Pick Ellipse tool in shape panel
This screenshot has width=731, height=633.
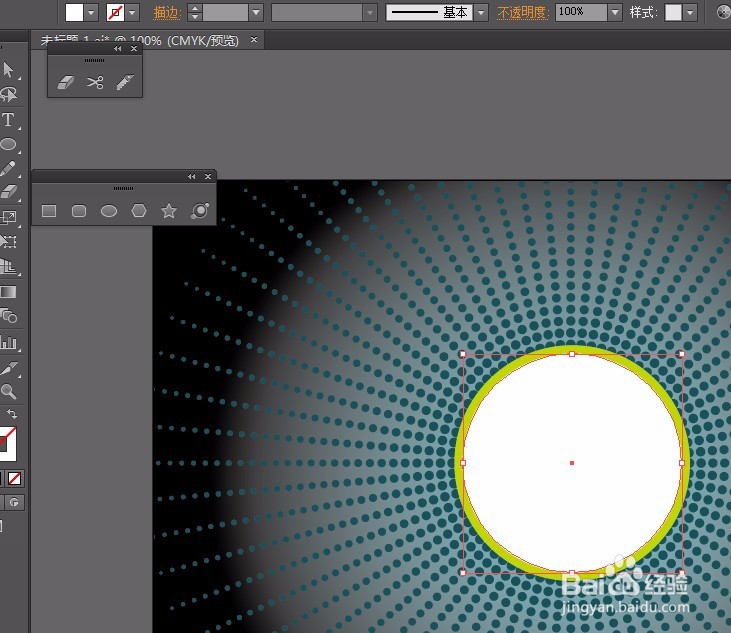coord(109,211)
